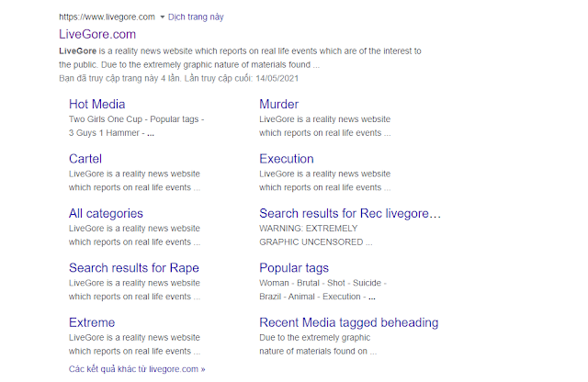The image size is (588, 382).
Task: Open 'Search results for Rec livegore…' link
Action: tap(350, 213)
